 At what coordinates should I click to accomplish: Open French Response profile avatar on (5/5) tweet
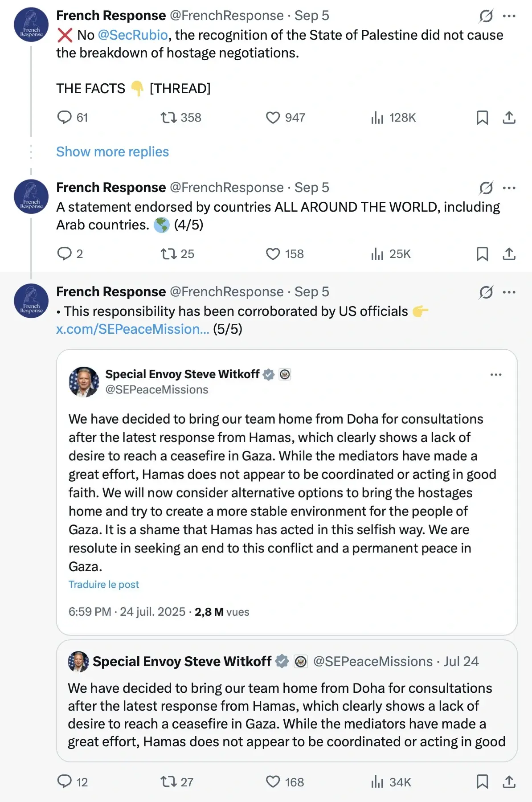click(x=31, y=301)
